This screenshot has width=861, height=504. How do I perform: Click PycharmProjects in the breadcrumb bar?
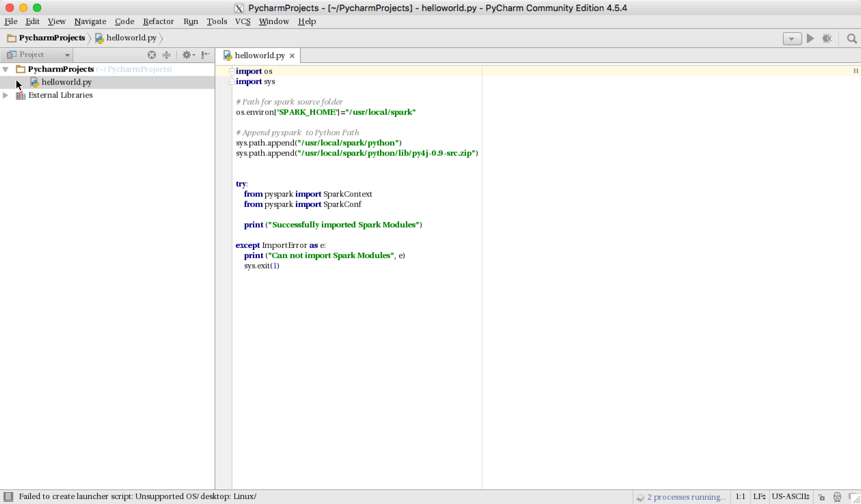coord(52,38)
